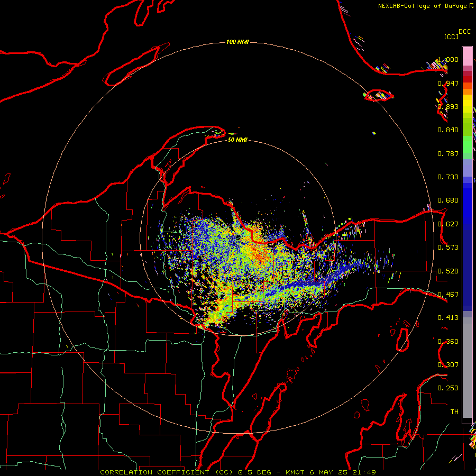Click the pink segment of color scale
Screen dimensions: 476x476
click(x=467, y=57)
